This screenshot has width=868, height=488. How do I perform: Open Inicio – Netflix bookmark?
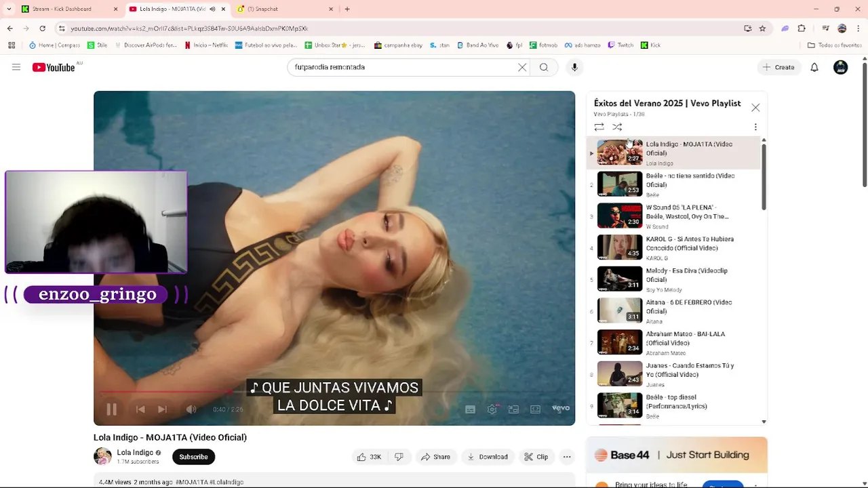[x=206, y=45]
